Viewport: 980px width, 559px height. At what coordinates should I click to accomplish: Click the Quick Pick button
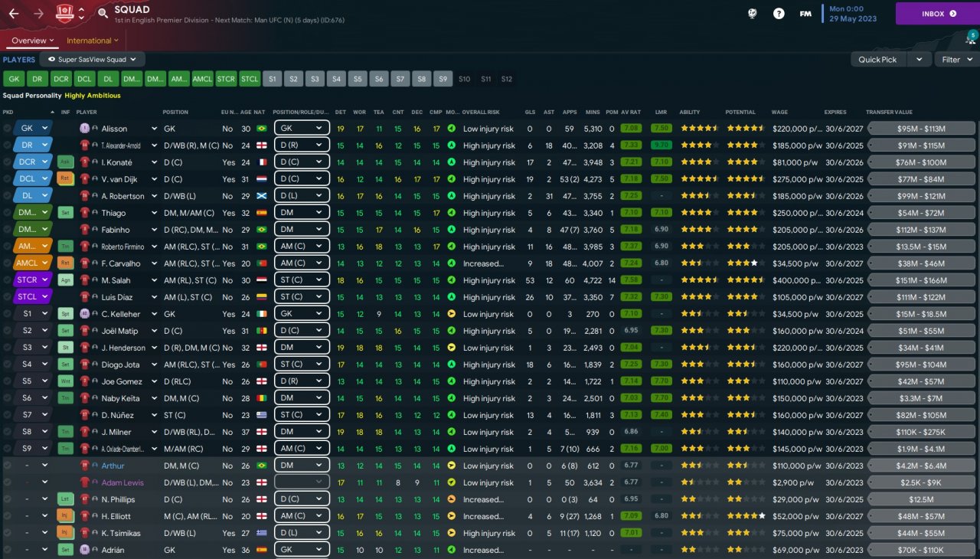tap(877, 59)
